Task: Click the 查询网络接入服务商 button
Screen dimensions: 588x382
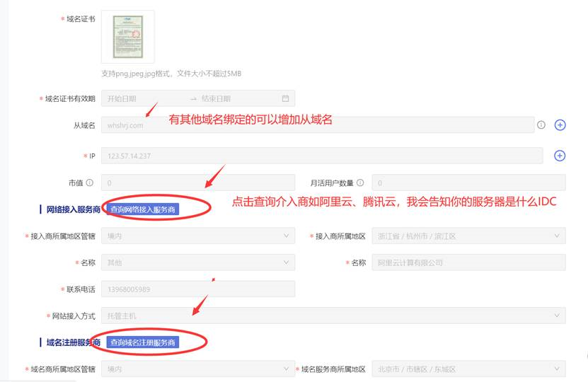Action: (143, 209)
